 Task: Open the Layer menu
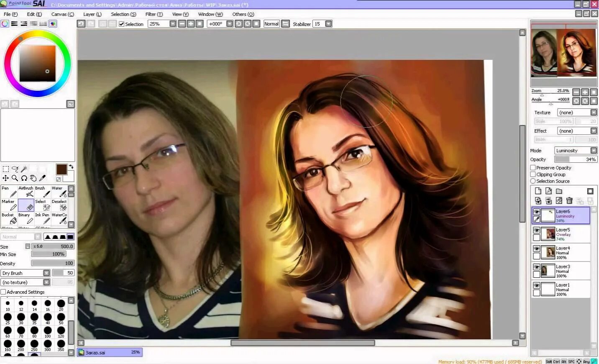(92, 14)
